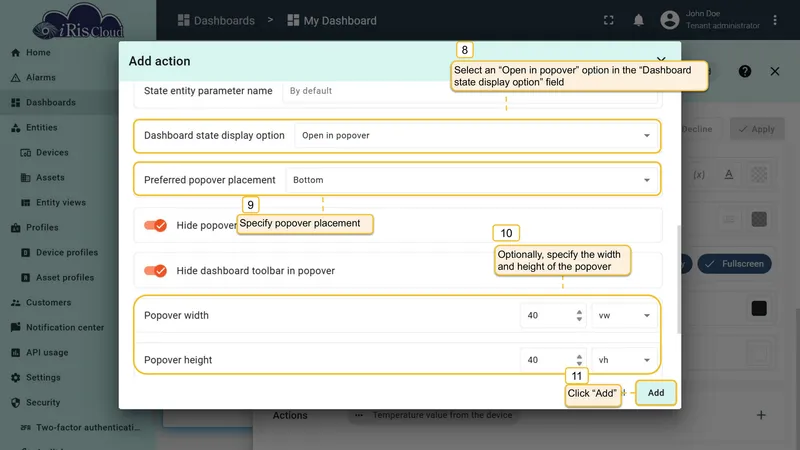800x450 pixels.
Task: Click the Customers people icon
Action: click(x=15, y=303)
